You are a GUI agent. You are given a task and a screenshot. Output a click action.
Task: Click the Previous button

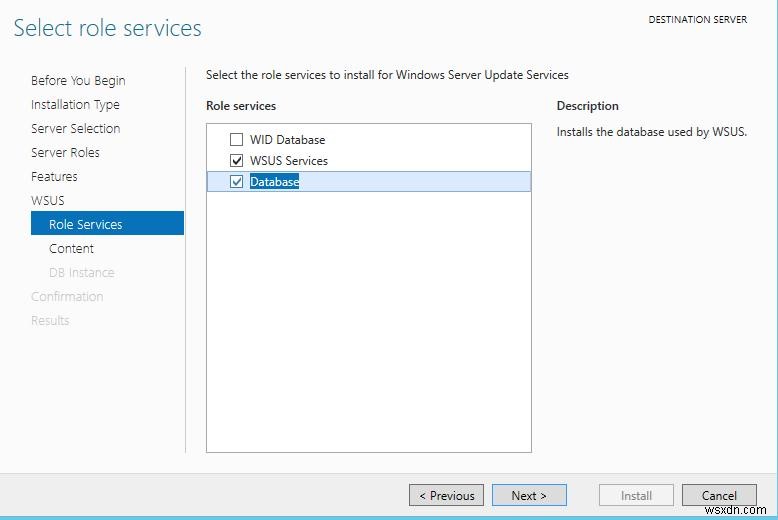[x=446, y=495]
